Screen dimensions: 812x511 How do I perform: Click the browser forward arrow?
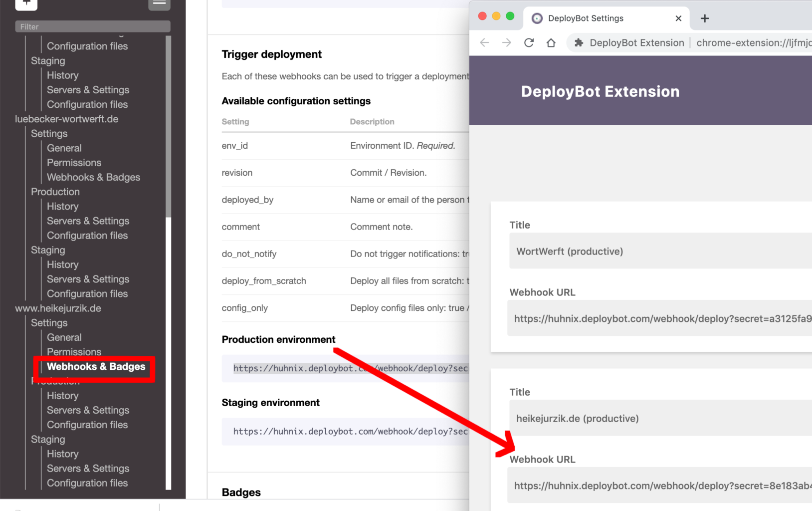(506, 43)
